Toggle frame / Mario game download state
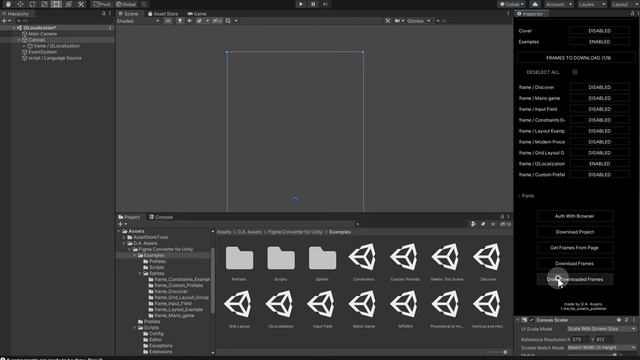The image size is (640, 360). point(599,98)
